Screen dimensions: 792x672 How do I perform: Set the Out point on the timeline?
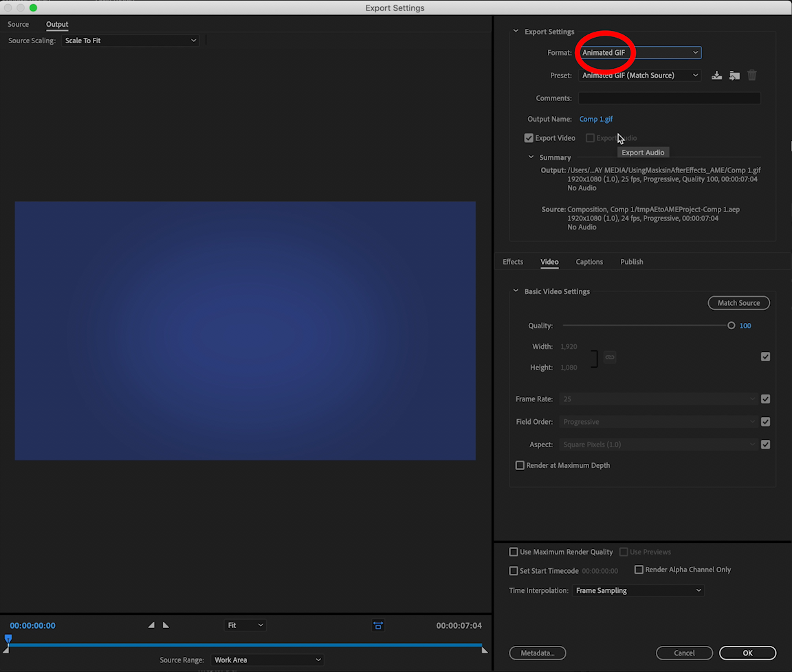pos(165,625)
